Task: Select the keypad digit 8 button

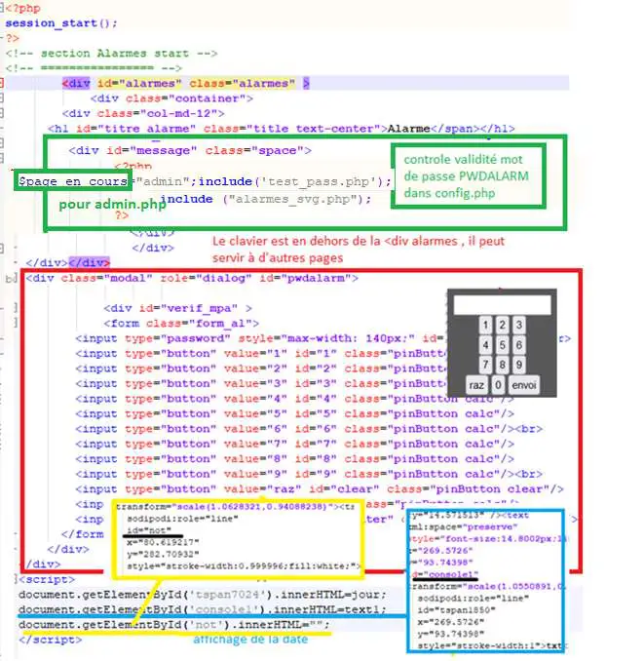Action: pos(502,365)
